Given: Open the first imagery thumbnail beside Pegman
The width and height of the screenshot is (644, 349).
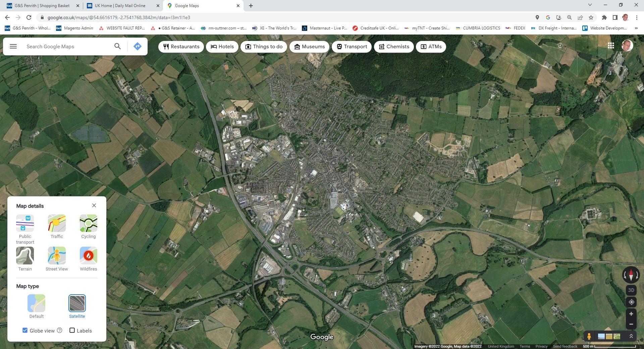Looking at the screenshot, I should click(601, 336).
